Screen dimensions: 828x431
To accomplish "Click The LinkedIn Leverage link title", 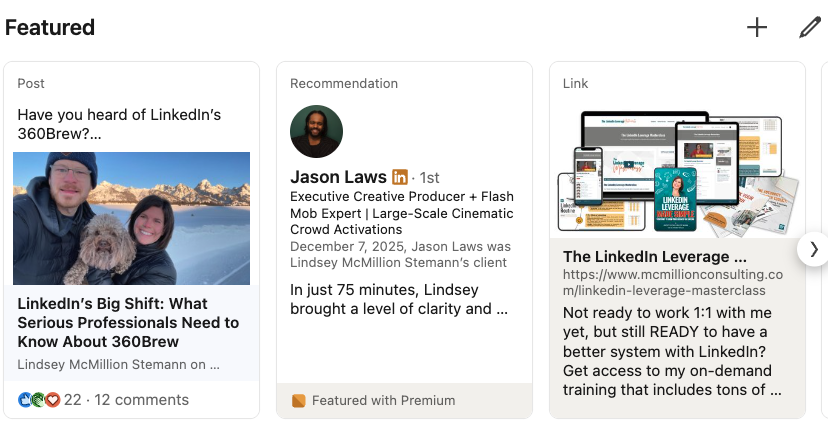I will (x=655, y=257).
